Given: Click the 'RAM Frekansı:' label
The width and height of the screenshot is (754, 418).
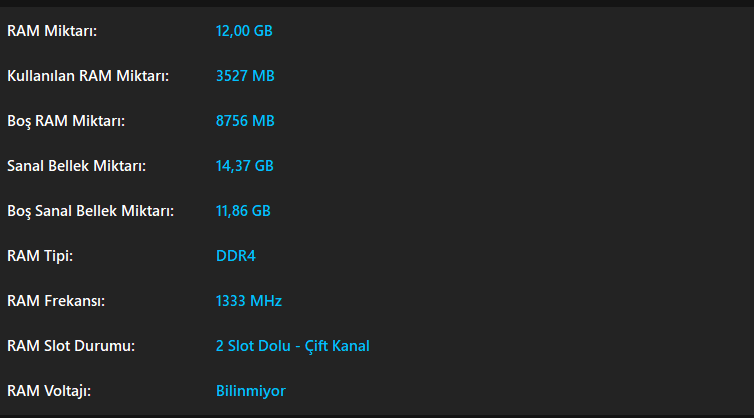Looking at the screenshot, I should click(56, 301).
